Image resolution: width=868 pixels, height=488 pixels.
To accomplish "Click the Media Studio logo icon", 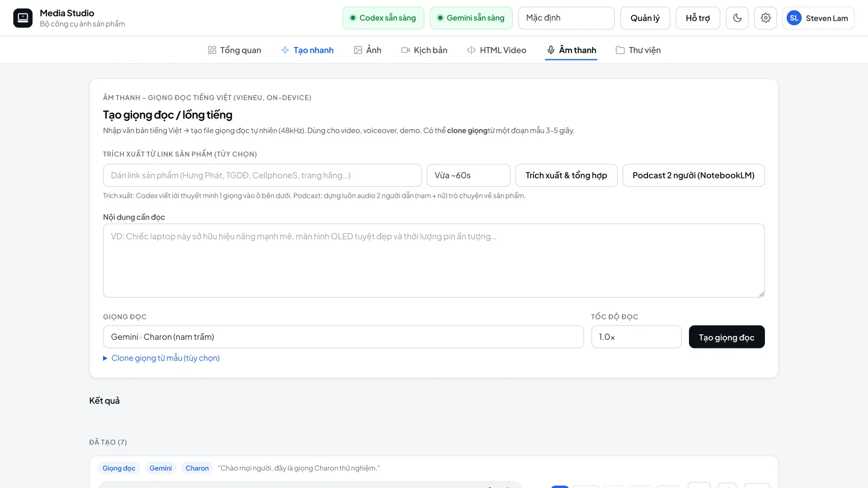I will pyautogui.click(x=23, y=18).
